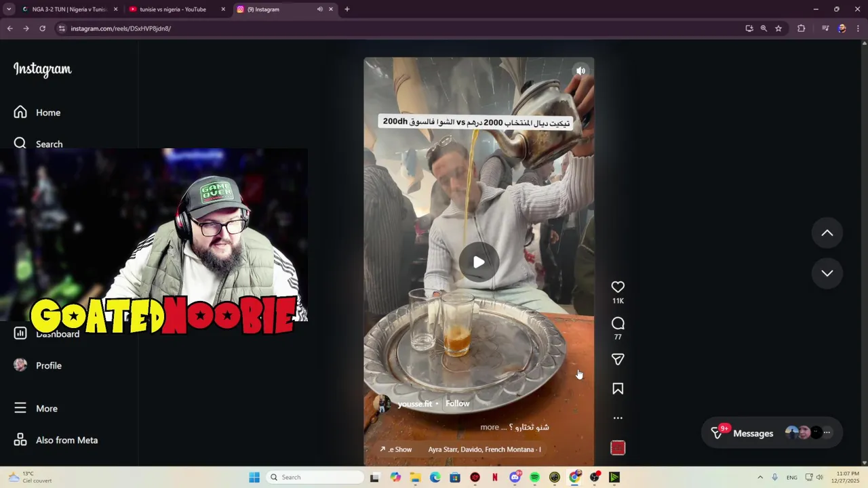Open the audio thumbnail below the reel actions
The image size is (868, 488).
click(x=618, y=448)
